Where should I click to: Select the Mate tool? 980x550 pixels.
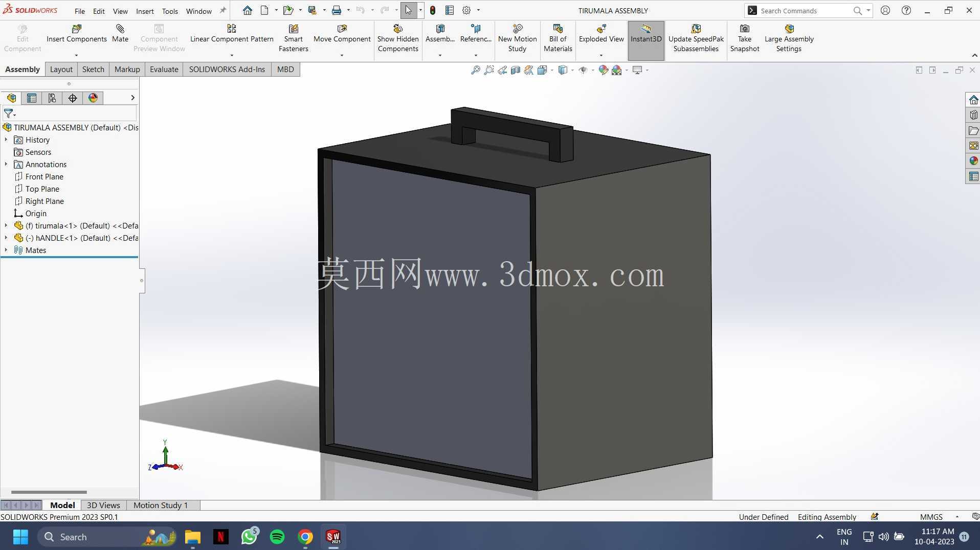pos(120,34)
